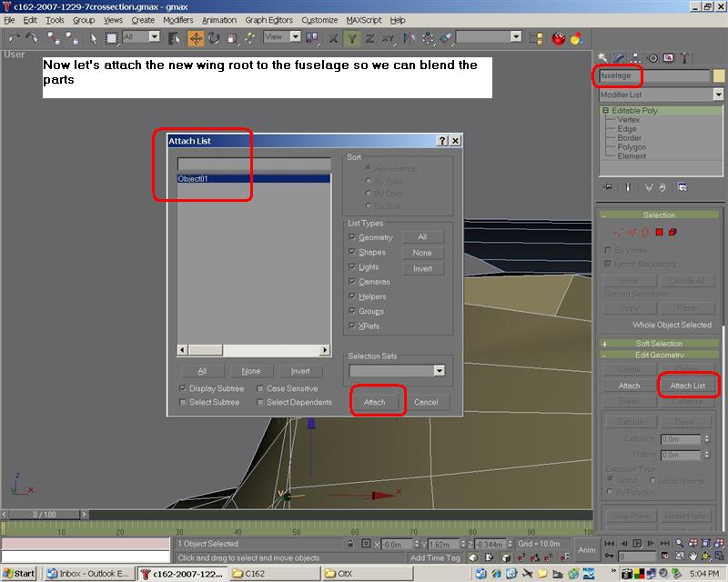This screenshot has width=728, height=582.
Task: Open the MAXScript menu
Action: pos(363,20)
